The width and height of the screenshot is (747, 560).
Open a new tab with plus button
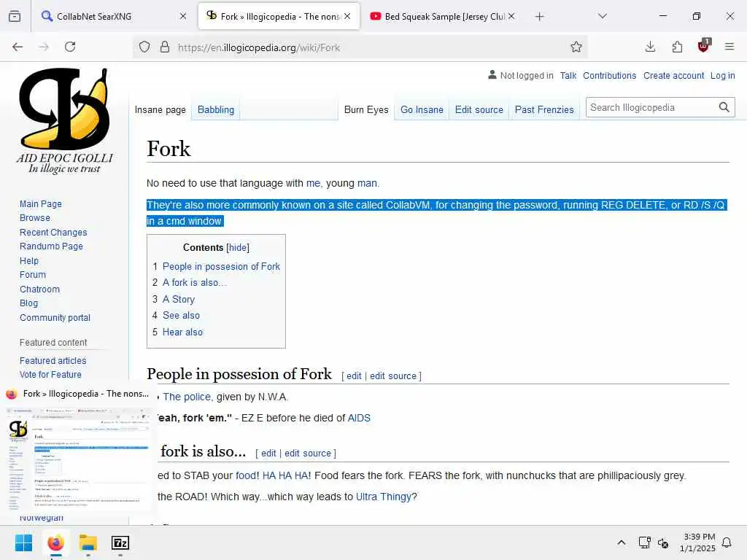[x=539, y=17]
